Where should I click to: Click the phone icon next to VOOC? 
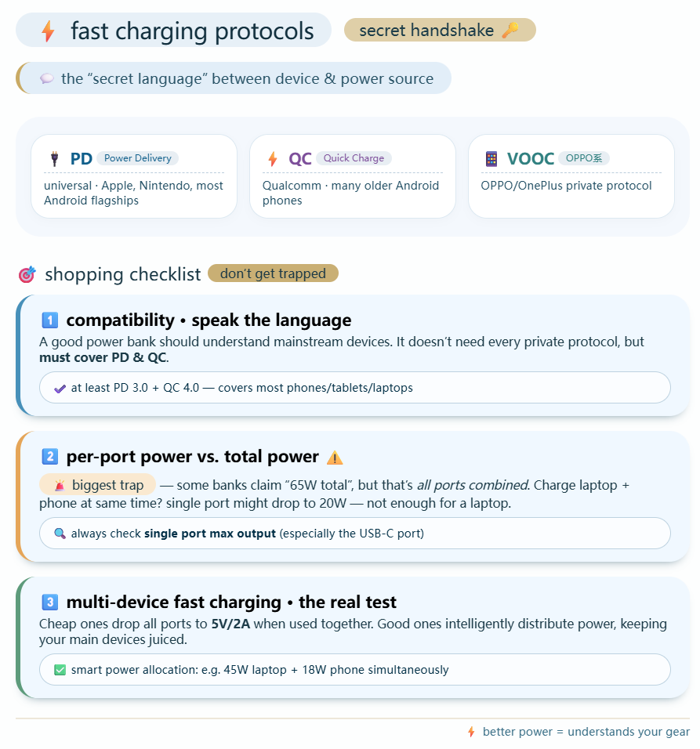click(491, 159)
